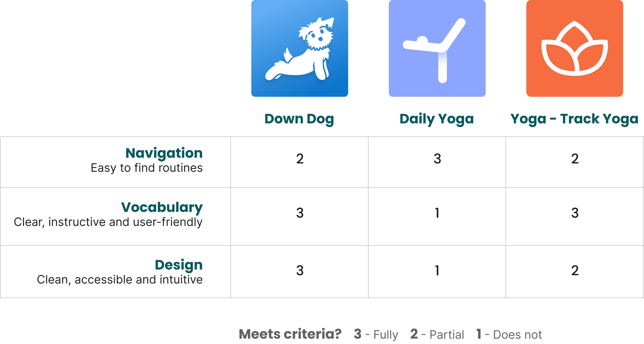Select the "Daily Yoga" column title
The height and width of the screenshot is (344, 644).
pos(437,119)
